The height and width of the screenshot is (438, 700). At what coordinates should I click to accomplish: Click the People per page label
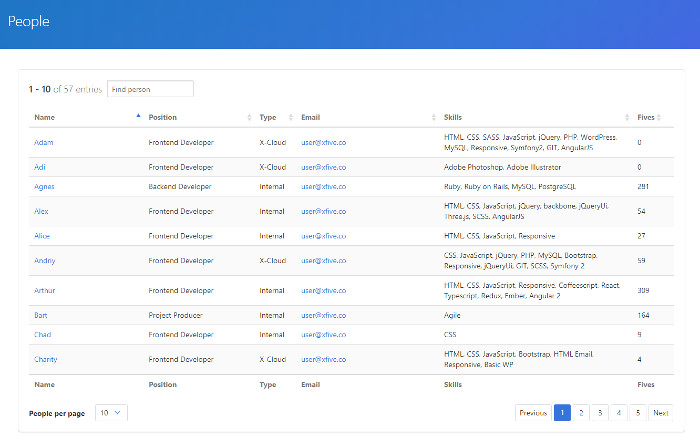(57, 413)
